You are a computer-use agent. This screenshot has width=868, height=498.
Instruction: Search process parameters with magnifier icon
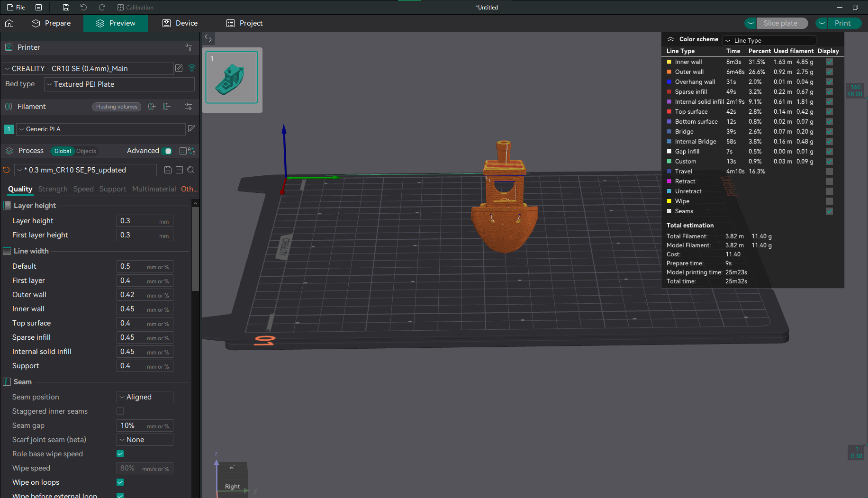click(190, 170)
